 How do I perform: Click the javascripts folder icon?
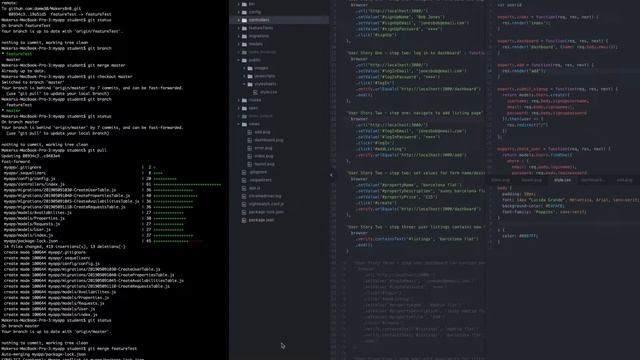tap(250, 76)
